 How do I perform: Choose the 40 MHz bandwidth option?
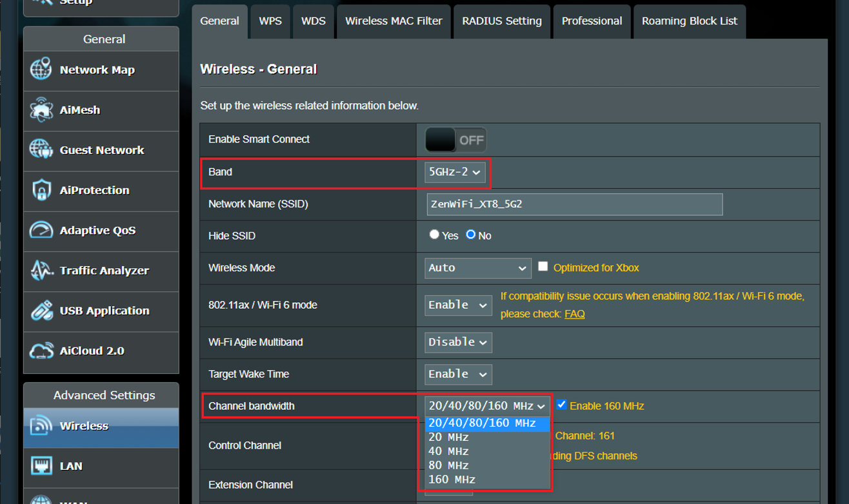(487, 452)
